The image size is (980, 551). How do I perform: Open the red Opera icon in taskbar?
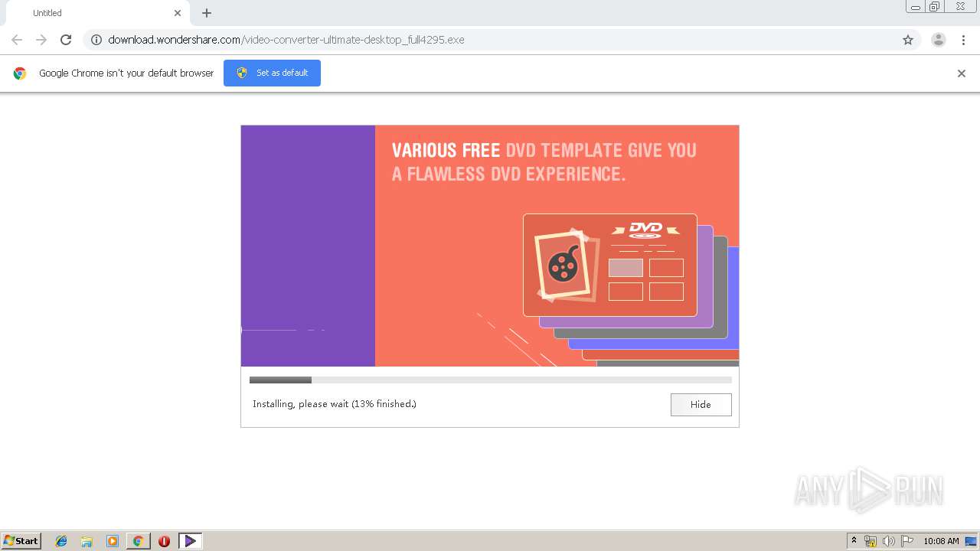pos(164,541)
